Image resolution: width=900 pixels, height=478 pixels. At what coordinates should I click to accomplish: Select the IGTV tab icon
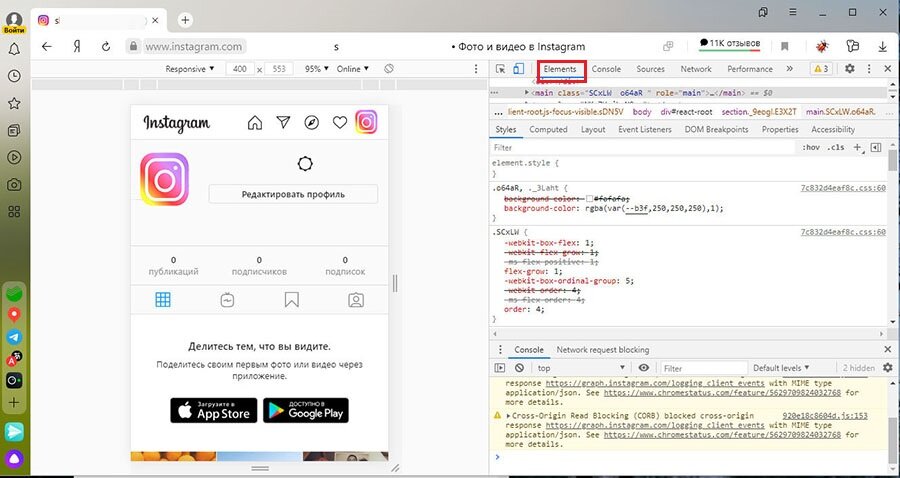pos(227,300)
